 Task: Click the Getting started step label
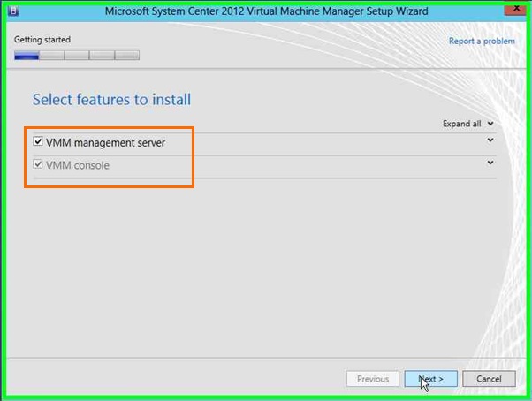42,40
